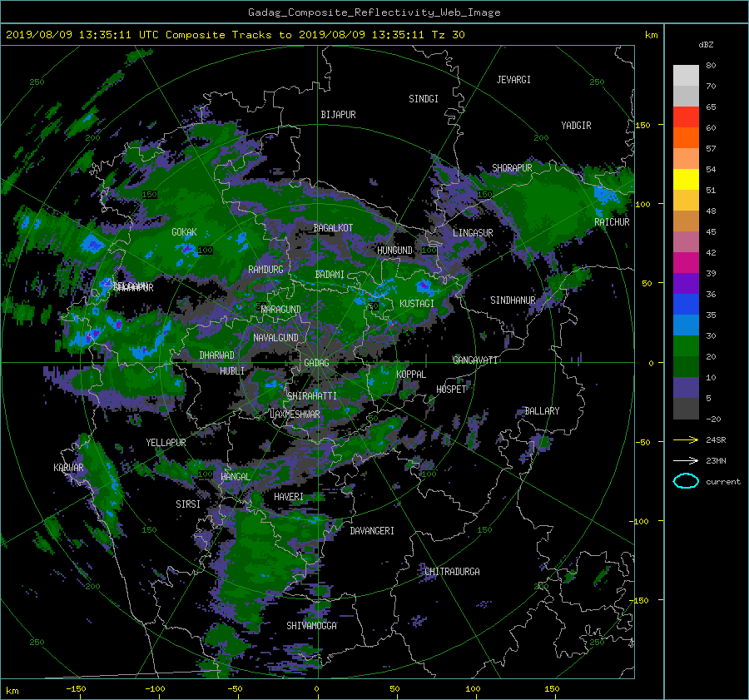Click the HUNGUND city label
The height and width of the screenshot is (700, 749).
click(394, 251)
